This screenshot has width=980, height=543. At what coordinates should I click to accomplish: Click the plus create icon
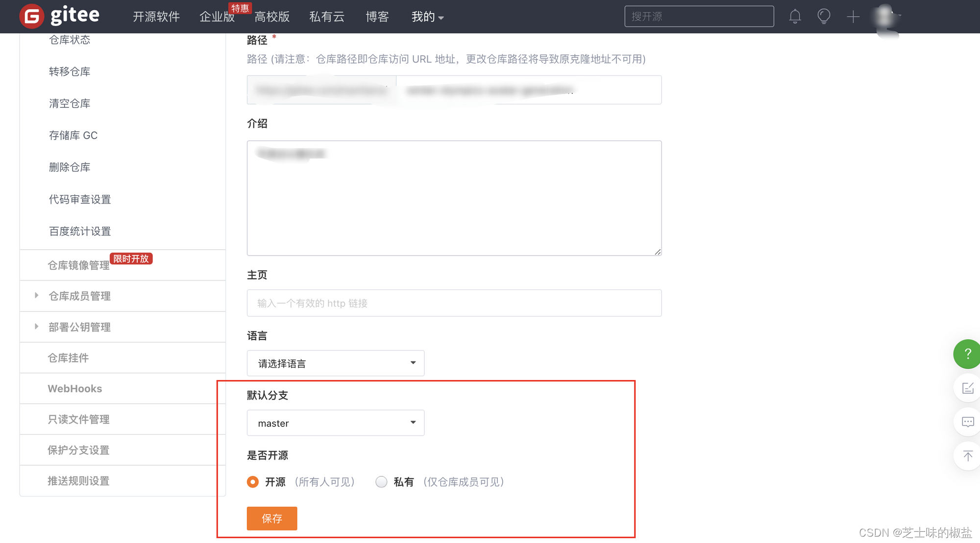coord(853,17)
